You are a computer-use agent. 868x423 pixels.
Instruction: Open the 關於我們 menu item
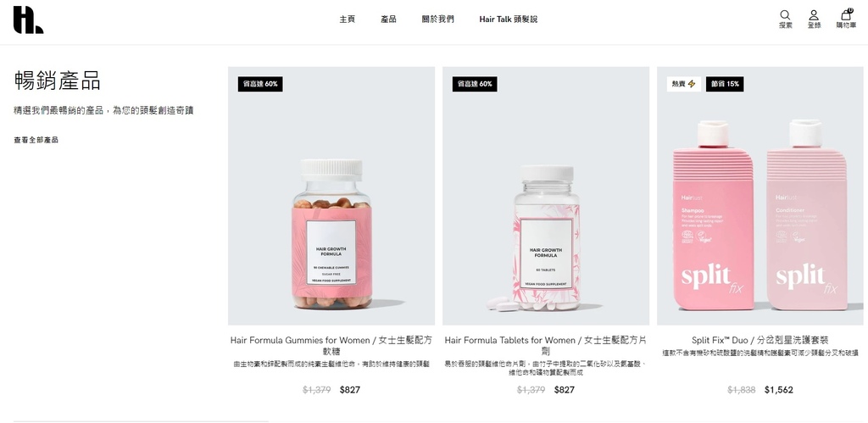[438, 19]
